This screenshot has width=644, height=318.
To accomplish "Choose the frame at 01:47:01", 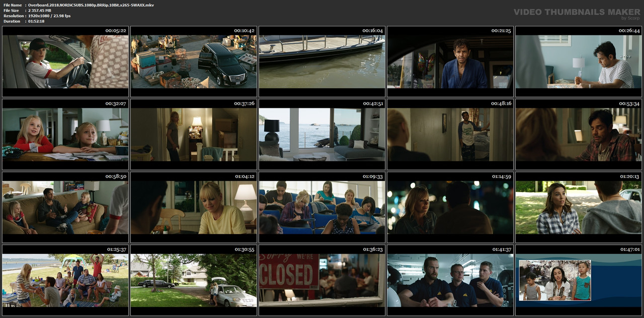I will click(x=579, y=280).
